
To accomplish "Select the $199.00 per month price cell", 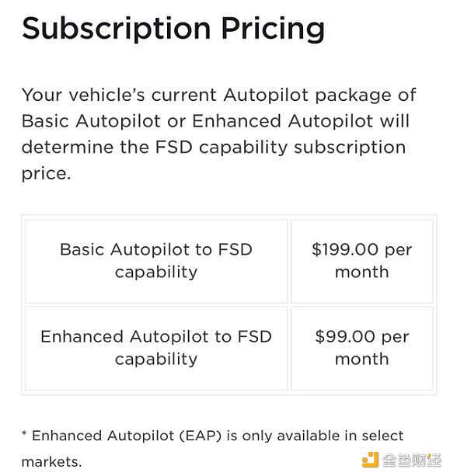I will tap(362, 261).
